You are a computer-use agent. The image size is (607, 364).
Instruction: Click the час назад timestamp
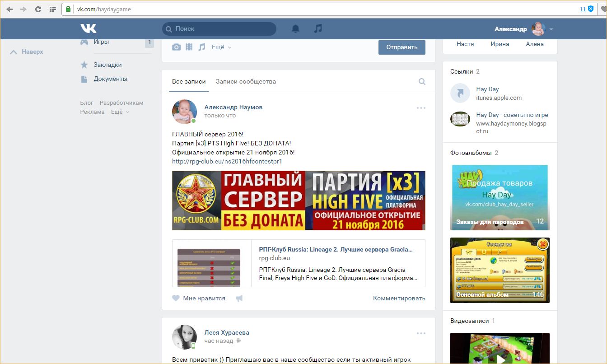click(219, 341)
